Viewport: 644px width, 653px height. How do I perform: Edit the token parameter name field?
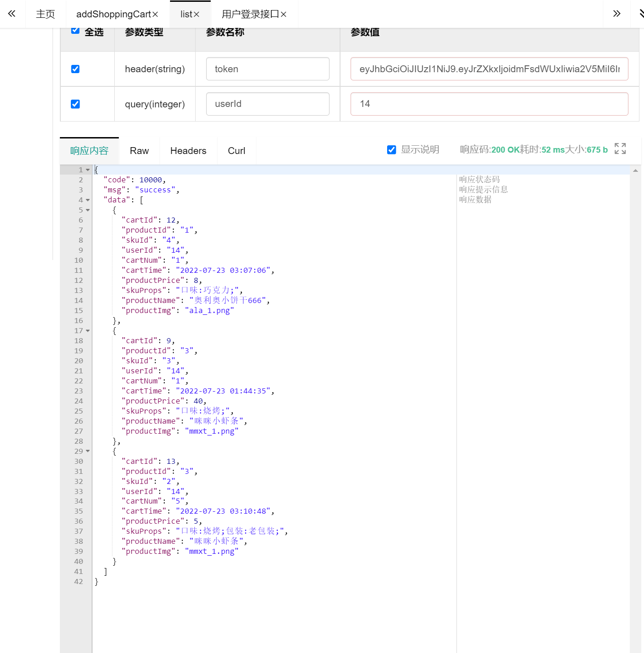click(x=268, y=69)
